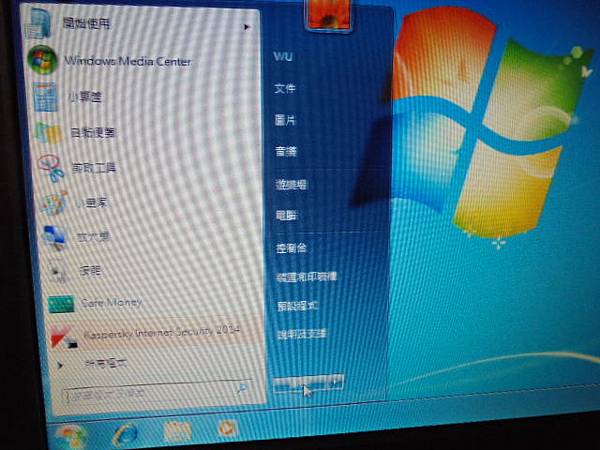Open 遊戲 Games
This screenshot has width=600, height=450.
(x=291, y=184)
